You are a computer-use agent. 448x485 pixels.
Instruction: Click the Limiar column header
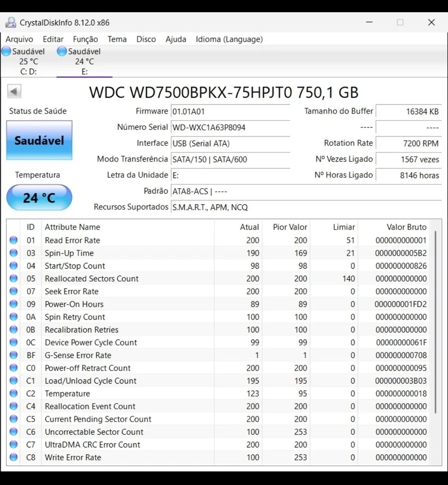coord(334,227)
